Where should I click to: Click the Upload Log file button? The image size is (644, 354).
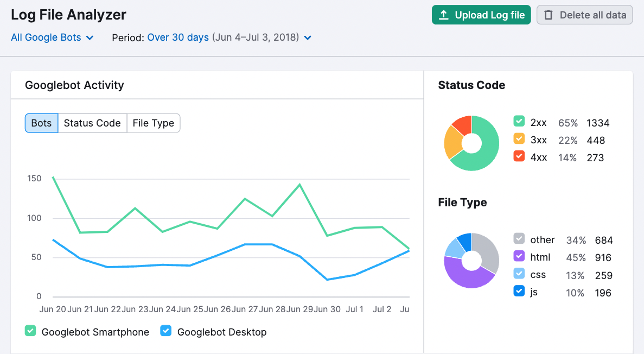click(x=481, y=15)
